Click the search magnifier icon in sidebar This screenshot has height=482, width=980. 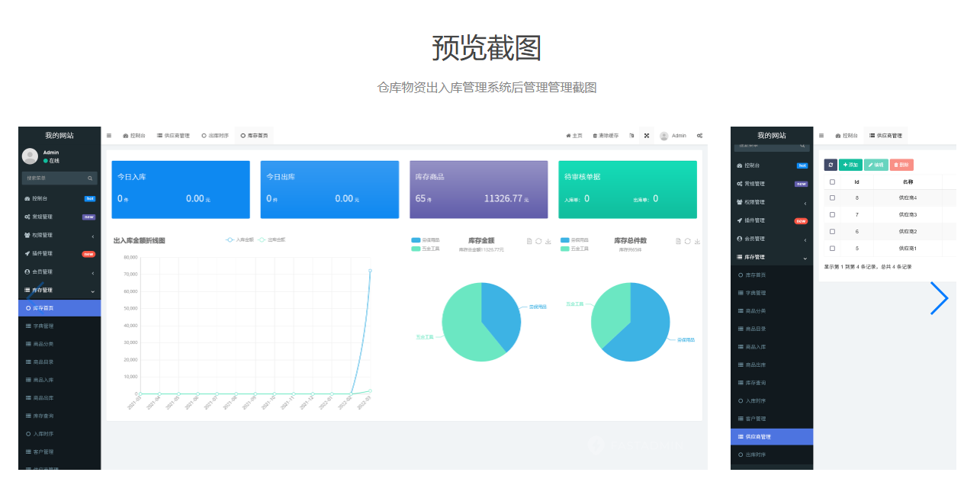tap(90, 178)
